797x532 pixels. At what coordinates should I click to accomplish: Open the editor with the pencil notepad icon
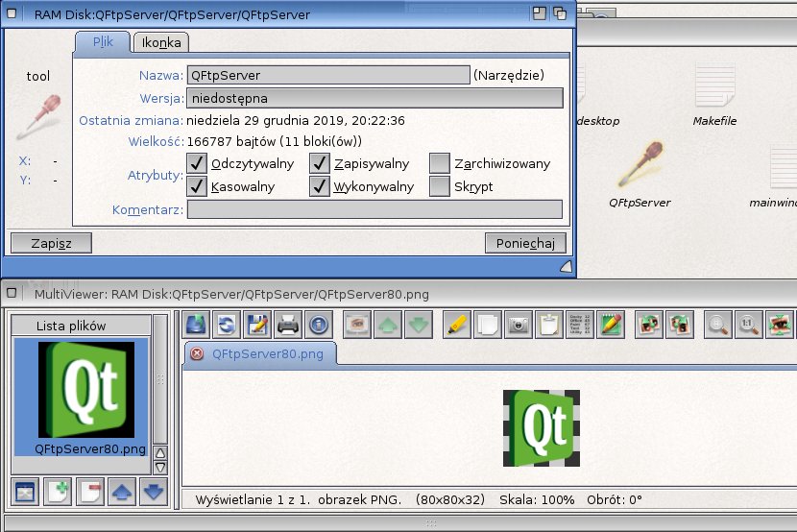[x=611, y=325]
